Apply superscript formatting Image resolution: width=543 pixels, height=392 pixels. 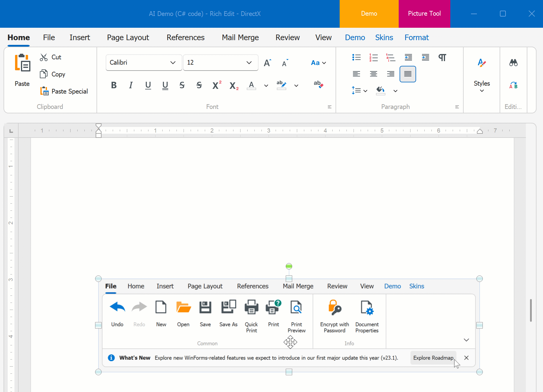pos(217,85)
